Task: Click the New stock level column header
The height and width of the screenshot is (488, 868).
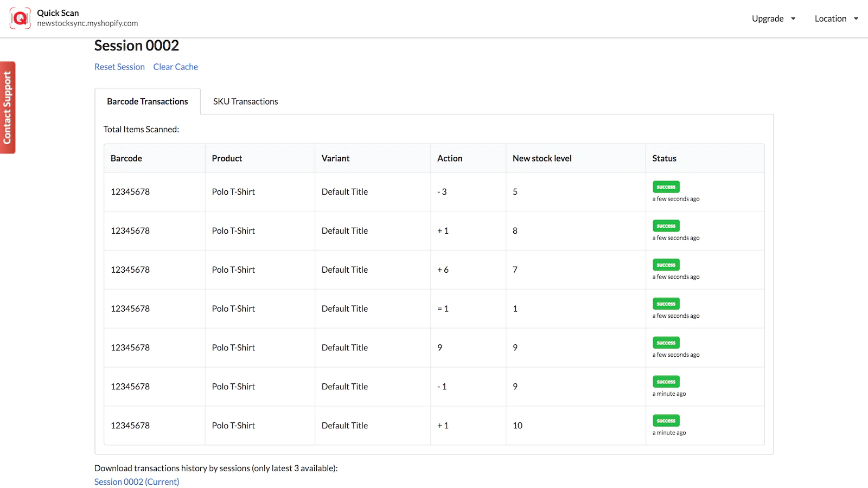Action: (542, 158)
